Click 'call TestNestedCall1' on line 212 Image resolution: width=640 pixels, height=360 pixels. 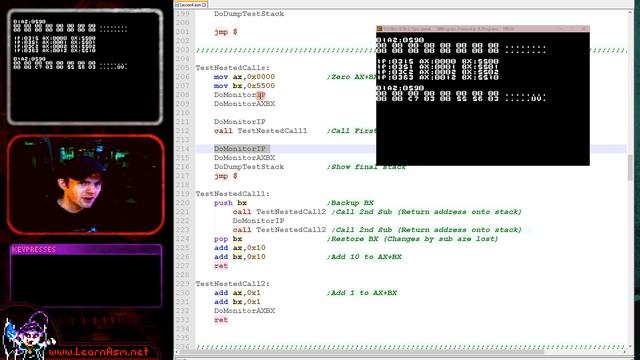click(260, 131)
